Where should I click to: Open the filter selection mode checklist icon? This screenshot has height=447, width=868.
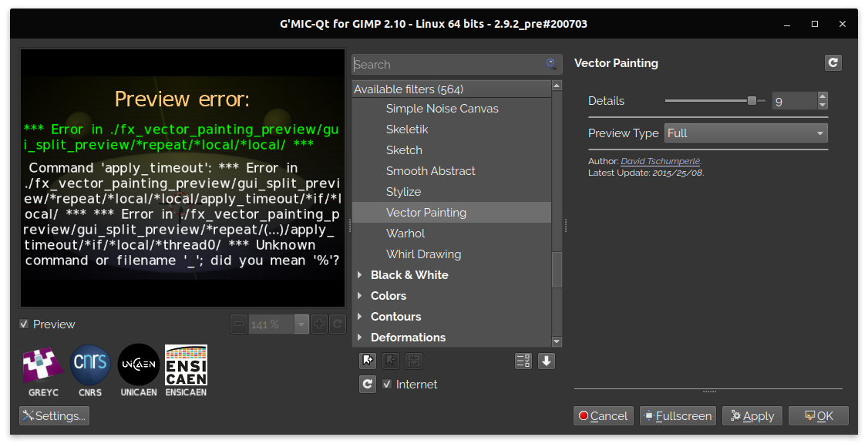click(523, 361)
